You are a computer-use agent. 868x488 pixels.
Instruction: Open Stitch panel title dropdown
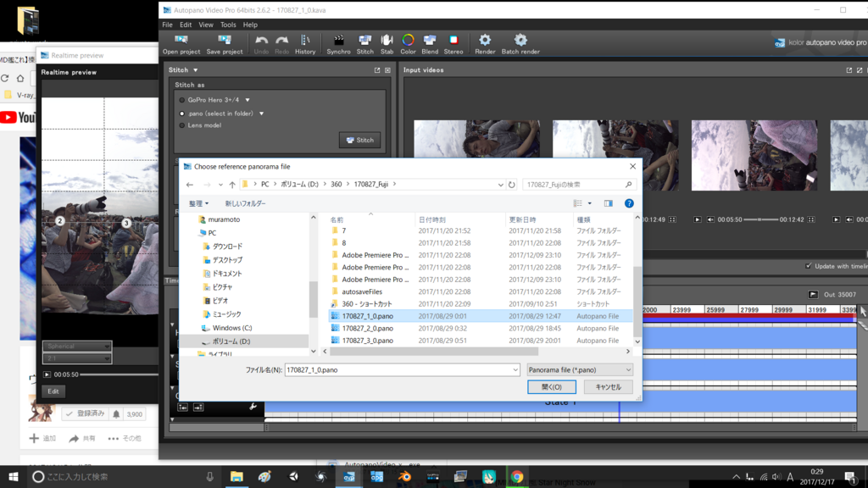tap(196, 70)
